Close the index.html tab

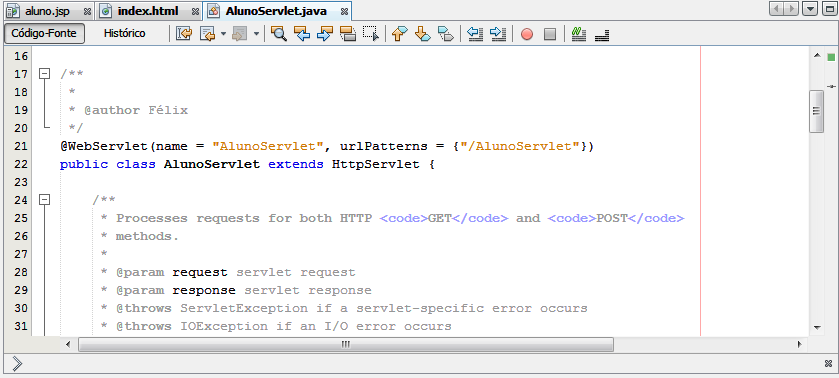pos(195,11)
